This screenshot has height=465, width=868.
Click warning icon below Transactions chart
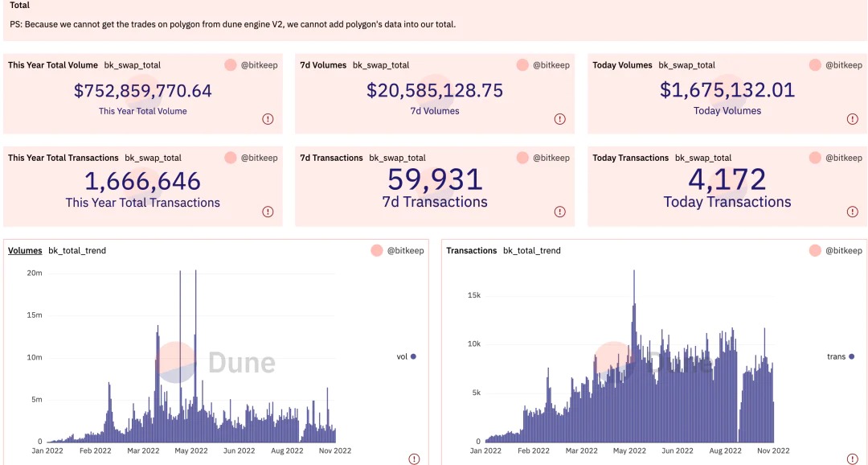pos(853,459)
